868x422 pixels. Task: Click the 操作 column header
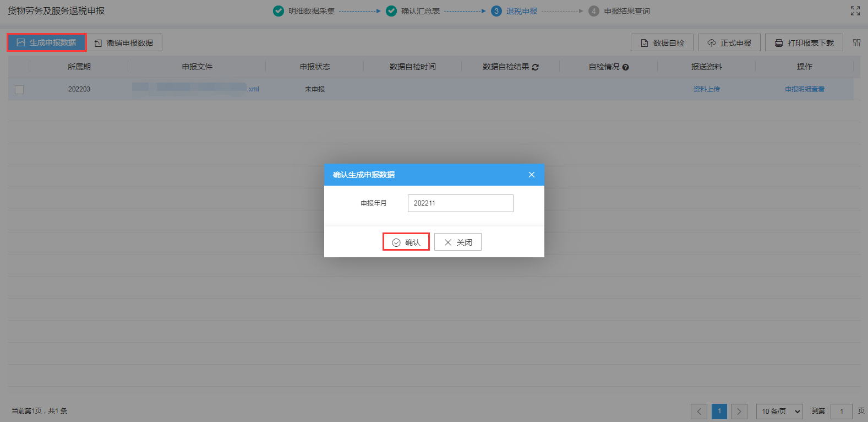pyautogui.click(x=805, y=67)
